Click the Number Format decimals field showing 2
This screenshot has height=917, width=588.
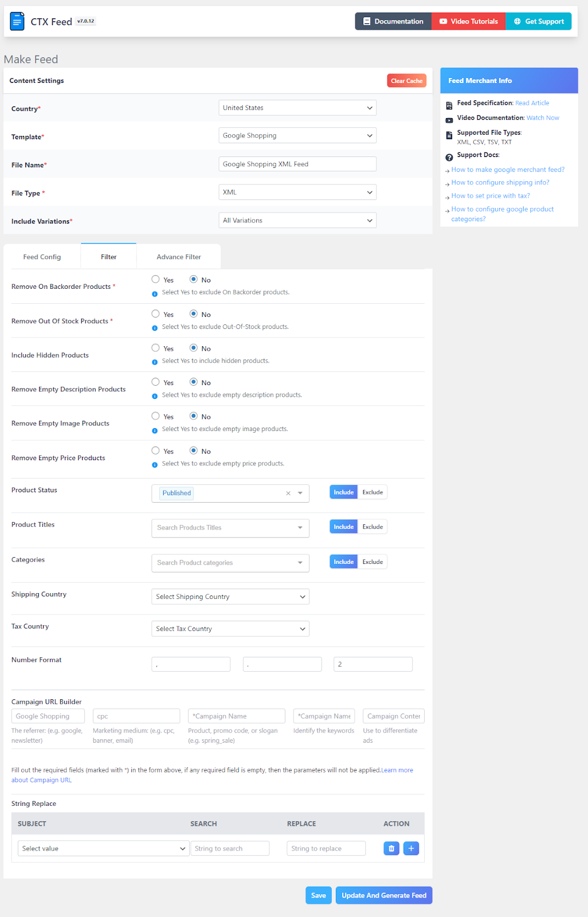point(373,664)
